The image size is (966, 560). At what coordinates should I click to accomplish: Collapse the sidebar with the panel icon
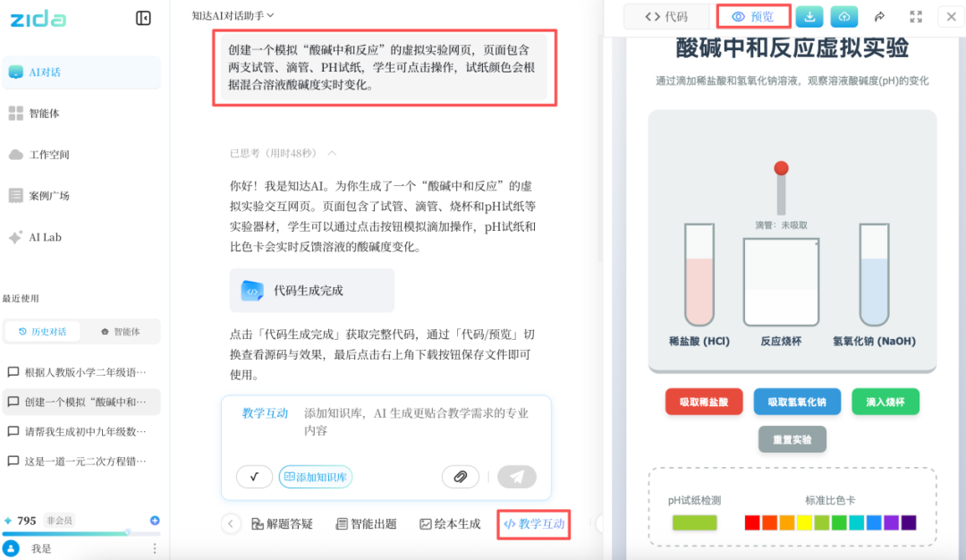(143, 18)
